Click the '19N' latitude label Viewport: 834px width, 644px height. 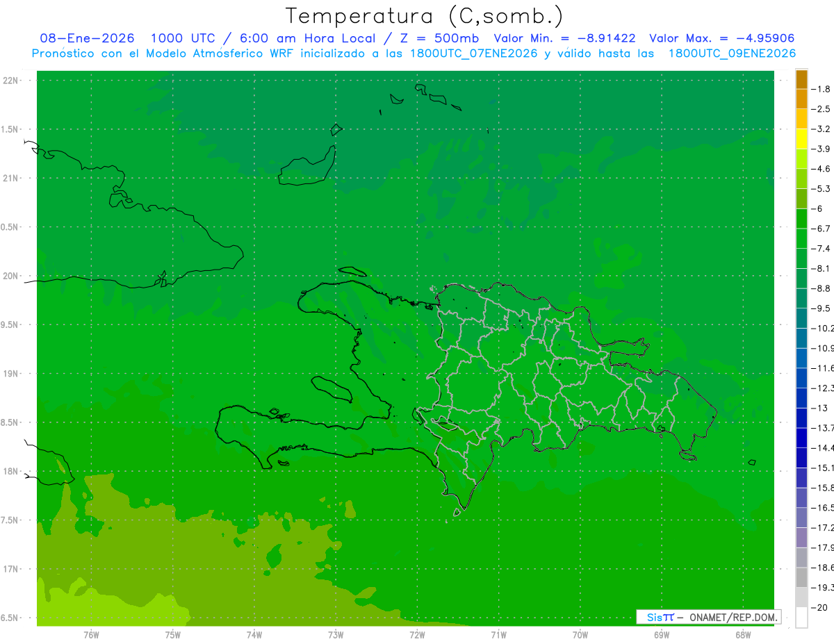point(10,374)
